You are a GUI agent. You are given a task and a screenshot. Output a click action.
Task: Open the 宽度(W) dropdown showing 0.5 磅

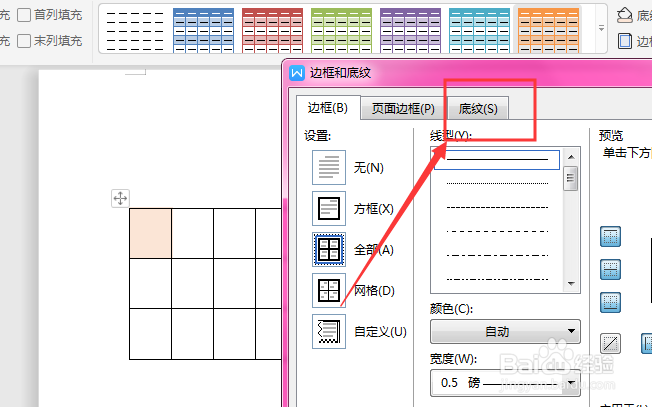[x=505, y=382]
